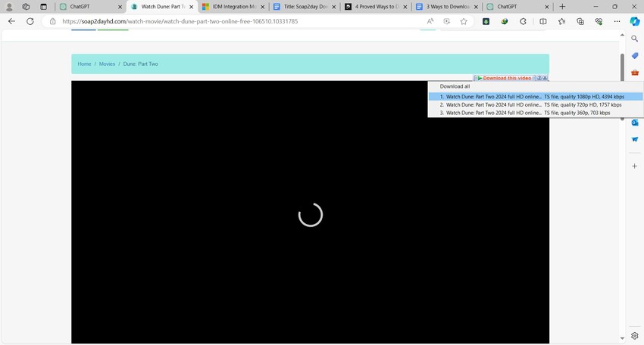Click Download this video button

coord(505,78)
